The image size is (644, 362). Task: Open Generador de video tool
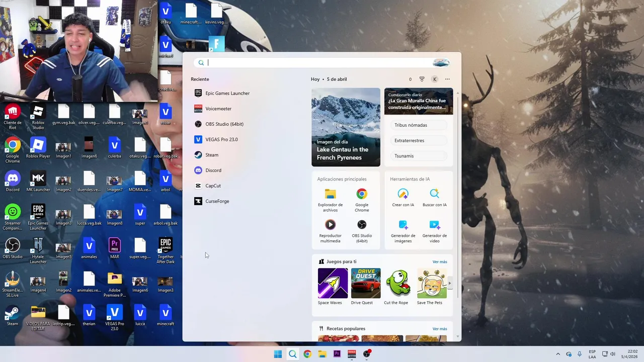(434, 231)
